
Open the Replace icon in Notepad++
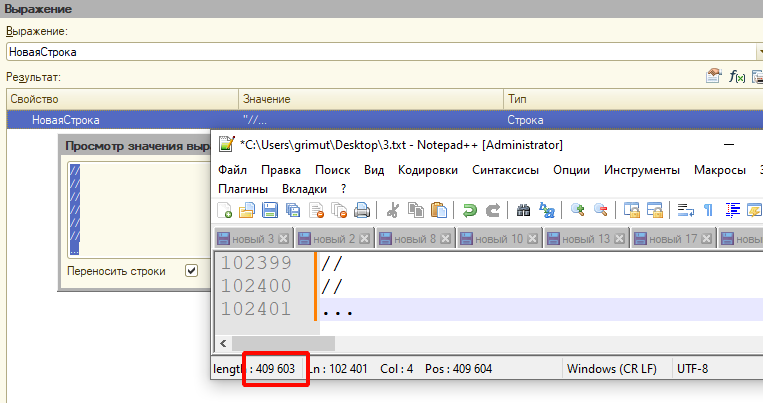pos(546,210)
